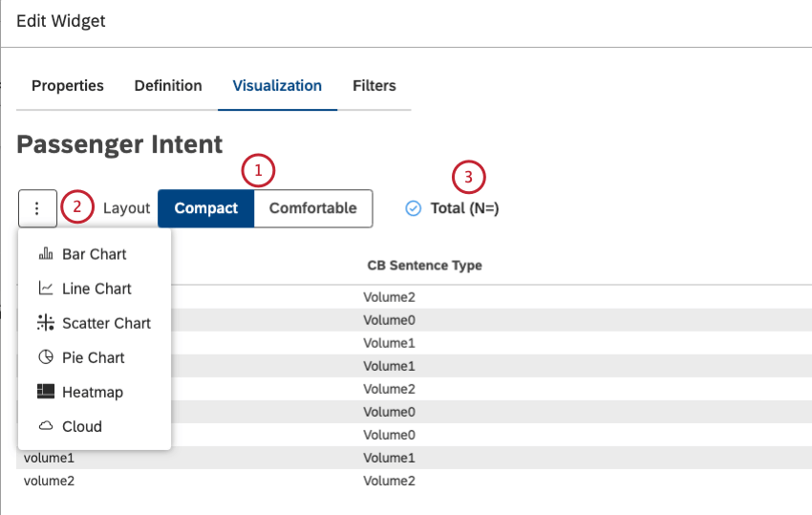Image resolution: width=812 pixels, height=515 pixels.
Task: Click the Line Chart icon
Action: 46,289
